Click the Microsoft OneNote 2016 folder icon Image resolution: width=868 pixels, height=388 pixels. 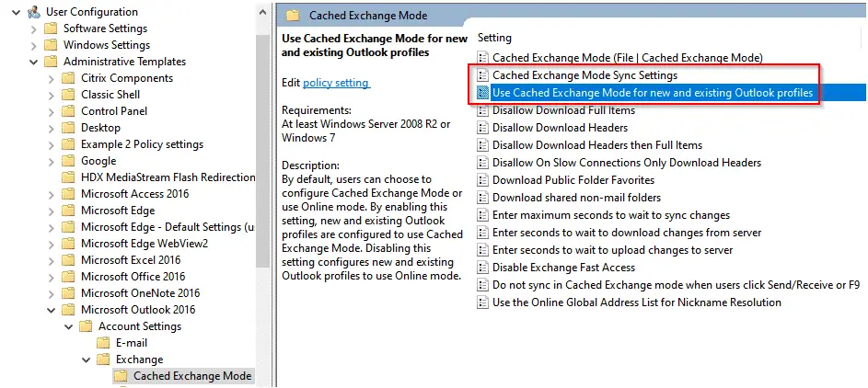tap(68, 293)
